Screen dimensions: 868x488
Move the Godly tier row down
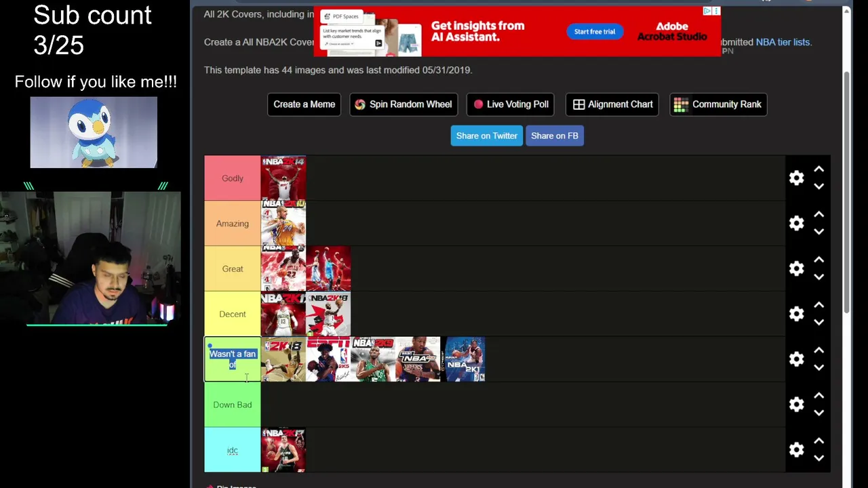818,186
